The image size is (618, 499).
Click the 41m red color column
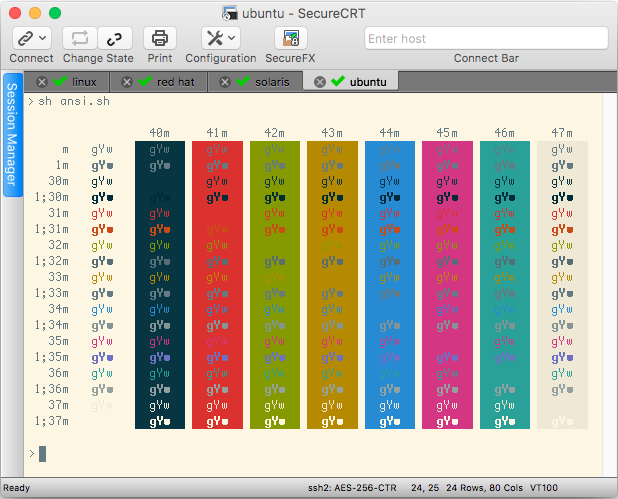coord(217,285)
